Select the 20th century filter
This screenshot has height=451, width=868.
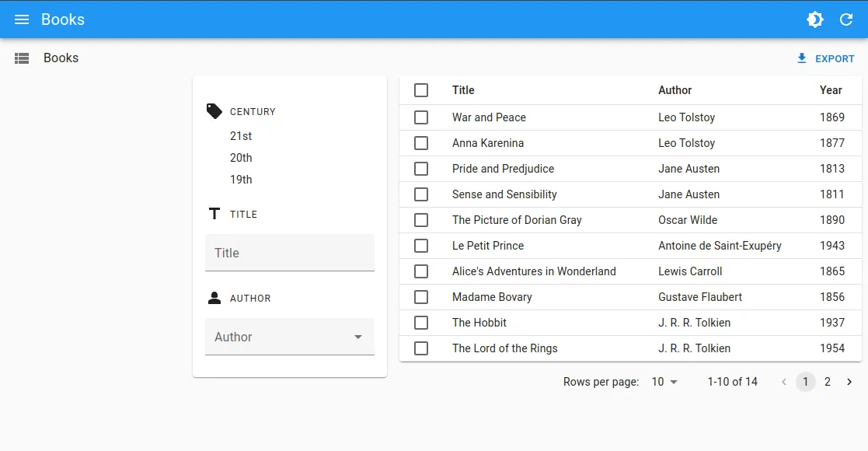point(241,157)
